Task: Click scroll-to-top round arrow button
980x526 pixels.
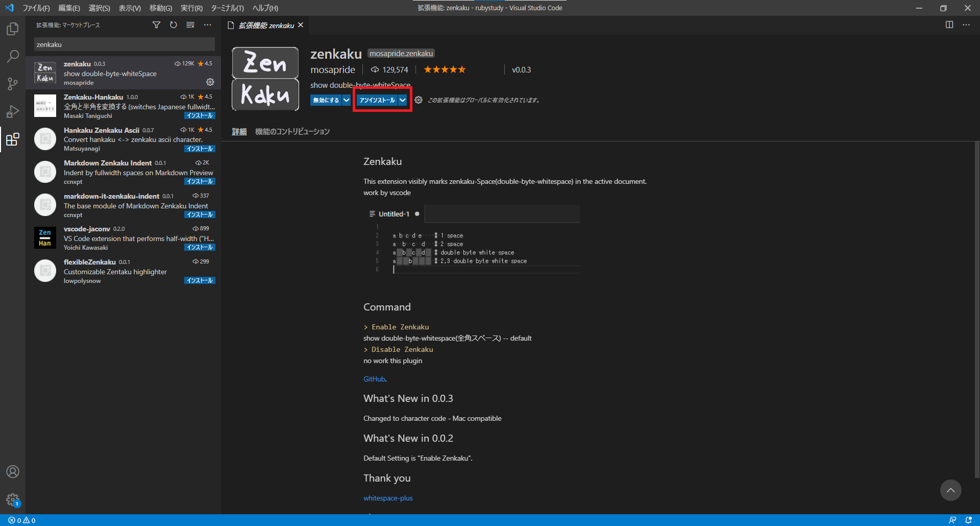Action: click(950, 490)
